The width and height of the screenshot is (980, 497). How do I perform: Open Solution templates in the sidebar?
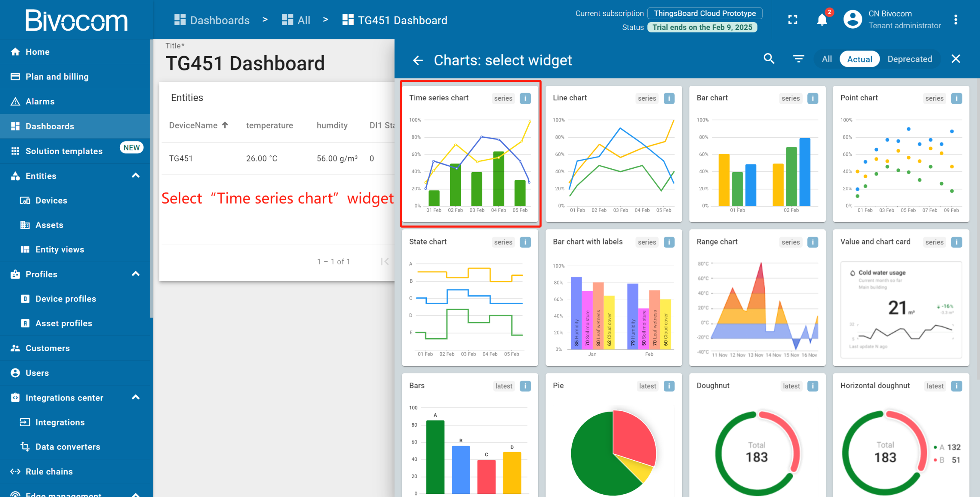[64, 151]
